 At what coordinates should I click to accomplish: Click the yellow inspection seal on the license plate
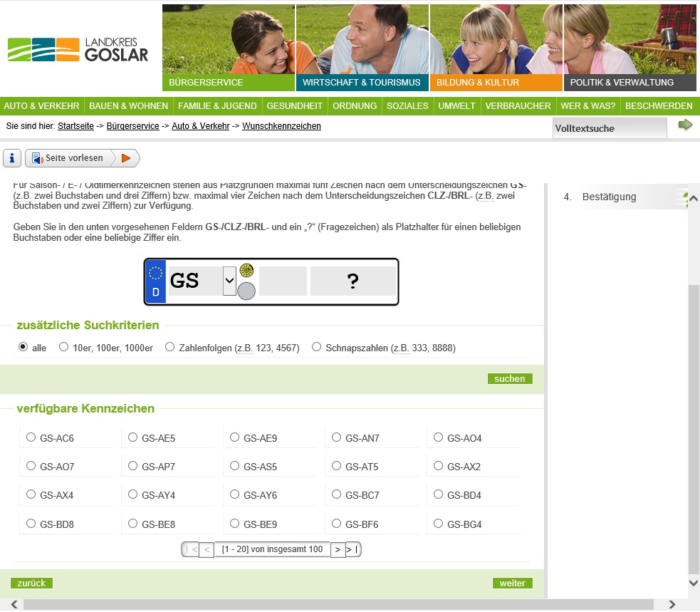246,271
